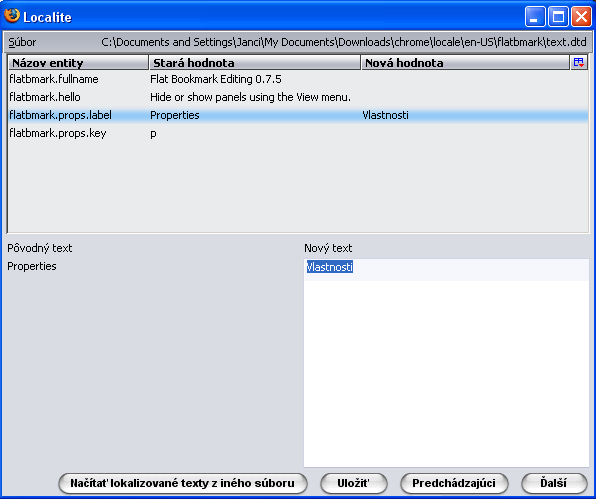Click the Firefox icon in the title bar

[12, 16]
